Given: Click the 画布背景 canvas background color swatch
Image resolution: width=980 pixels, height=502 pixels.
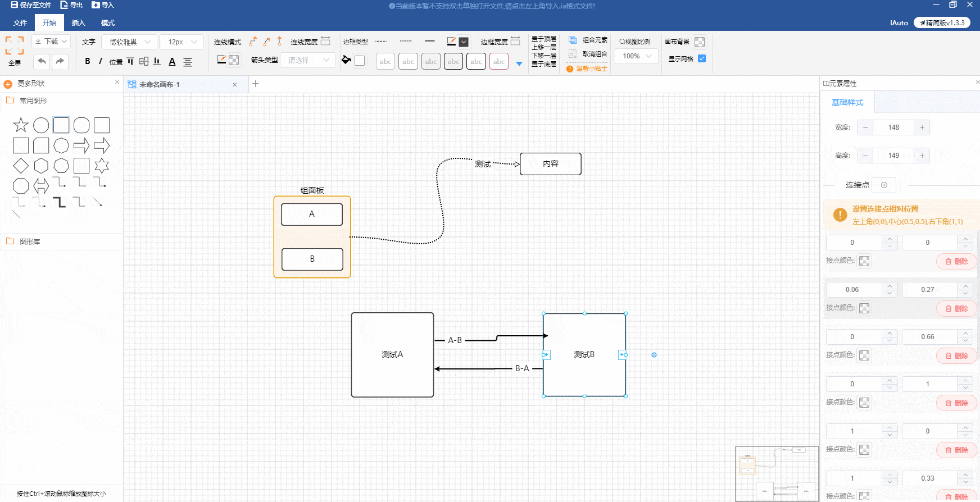Looking at the screenshot, I should 700,42.
